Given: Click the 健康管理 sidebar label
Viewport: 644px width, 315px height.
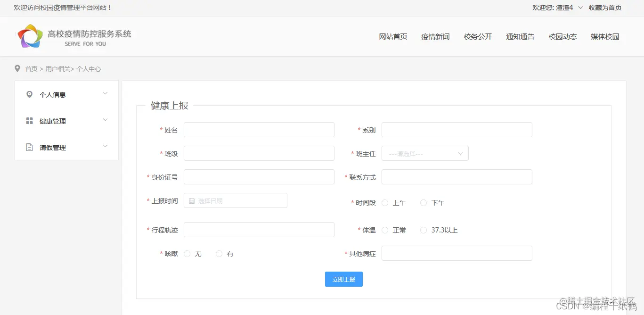Looking at the screenshot, I should point(53,121).
